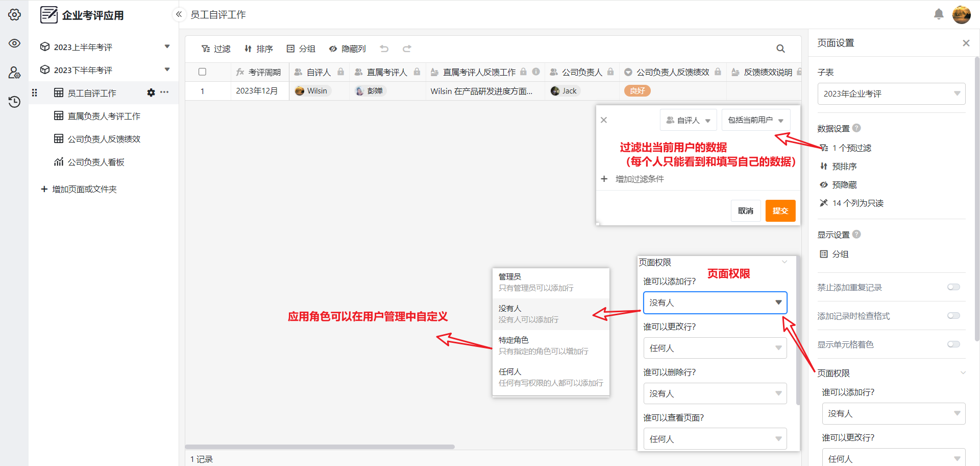Click 提交 button in filter popup

tap(780, 211)
